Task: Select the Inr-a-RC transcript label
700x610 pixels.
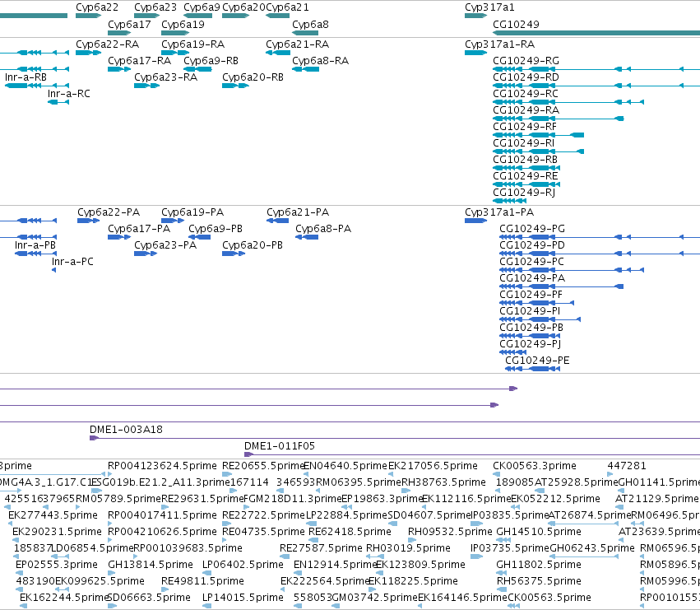Action: (69, 93)
